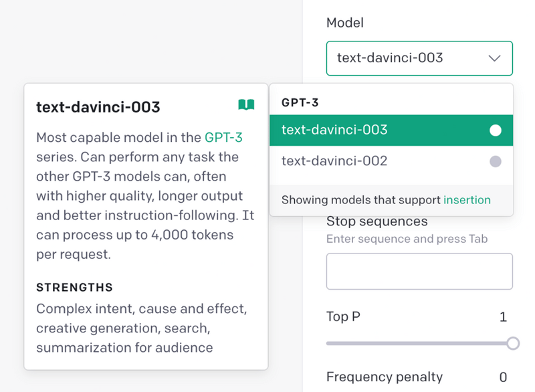
Task: Click the dropdown chevron next to text-davinci-003
Action: click(x=494, y=58)
